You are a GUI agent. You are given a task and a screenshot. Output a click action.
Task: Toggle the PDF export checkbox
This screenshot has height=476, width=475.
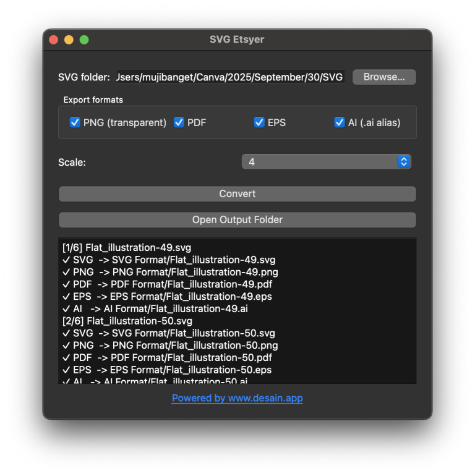coord(179,122)
